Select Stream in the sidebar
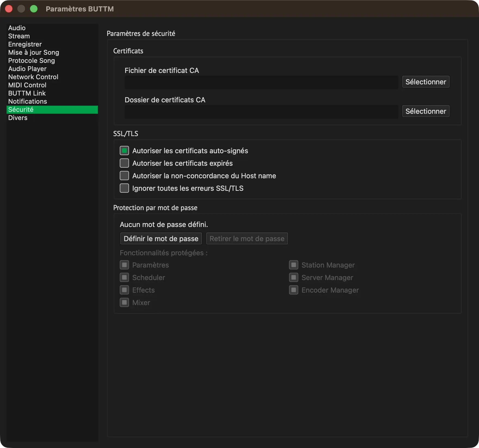This screenshot has height=448, width=479. [x=52, y=36]
